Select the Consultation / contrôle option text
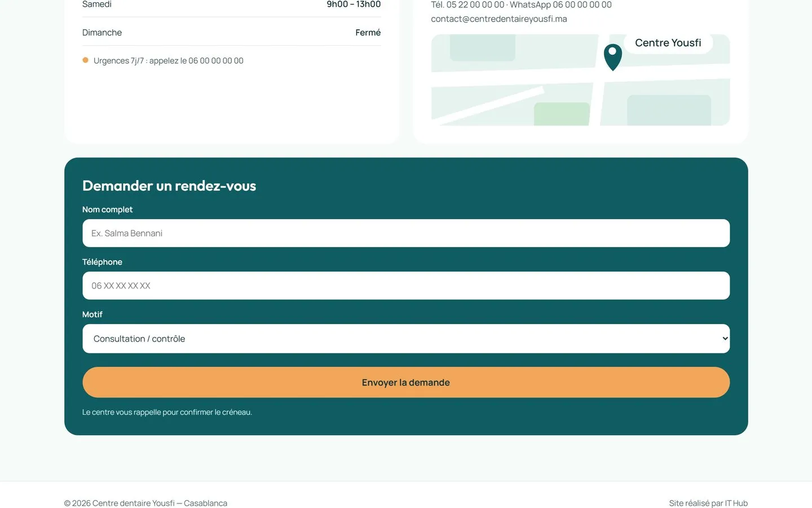 tap(139, 339)
